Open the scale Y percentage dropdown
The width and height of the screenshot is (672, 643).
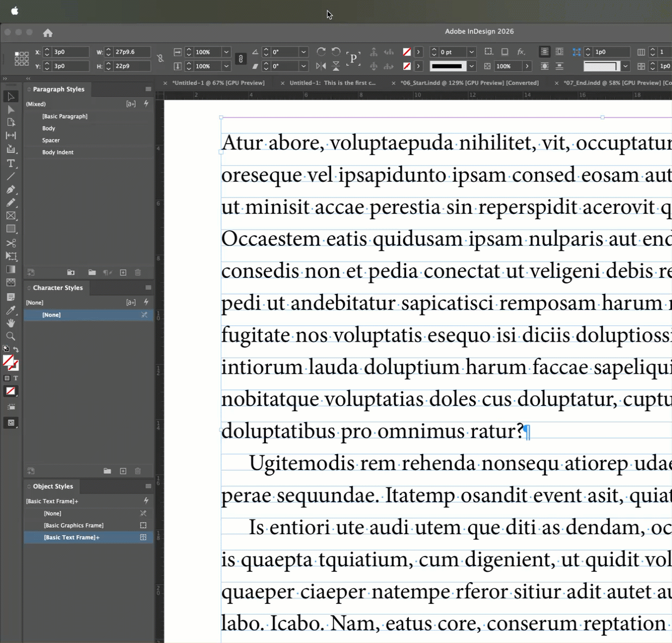tap(226, 66)
